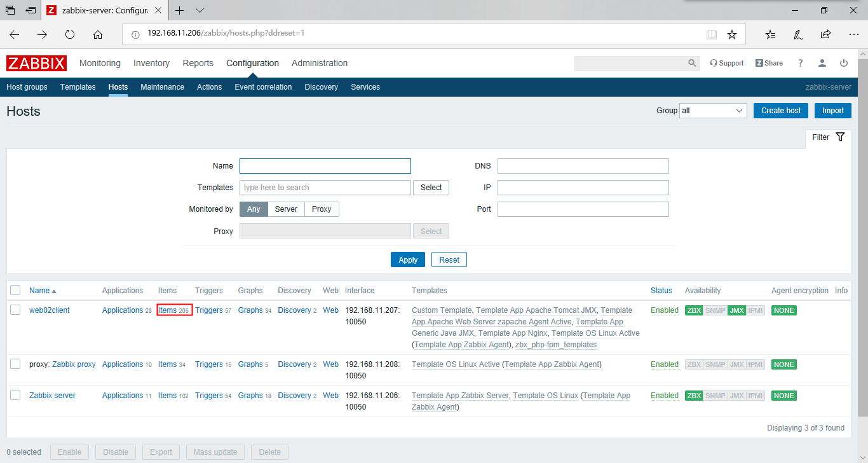Click the browser forward arrow
868x463 pixels.
[x=42, y=34]
